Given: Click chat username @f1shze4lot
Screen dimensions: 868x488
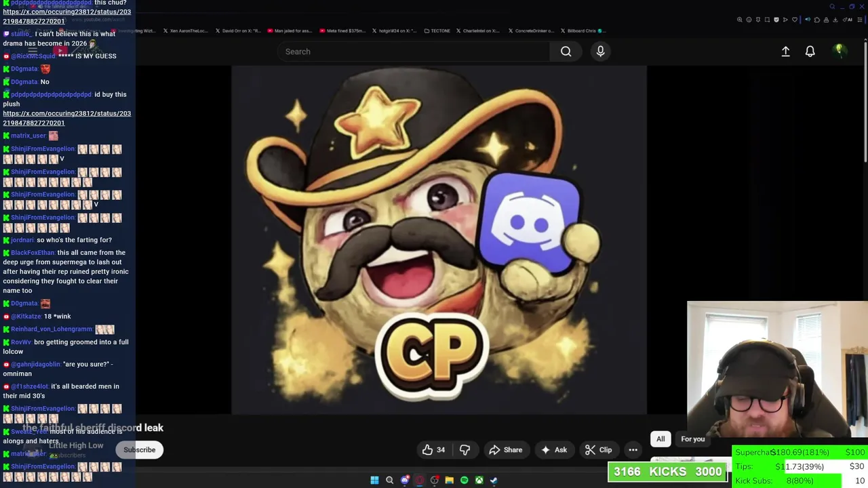Looking at the screenshot, I should point(30,386).
